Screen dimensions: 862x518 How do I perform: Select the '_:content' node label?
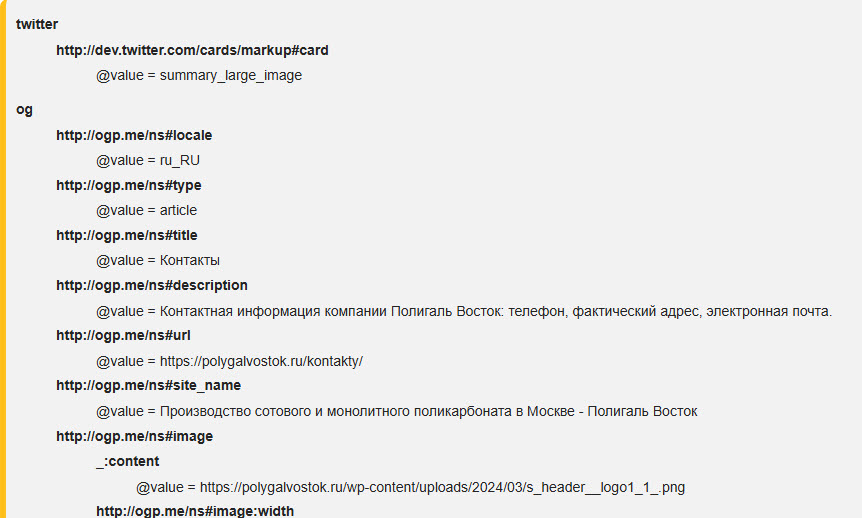point(128,461)
